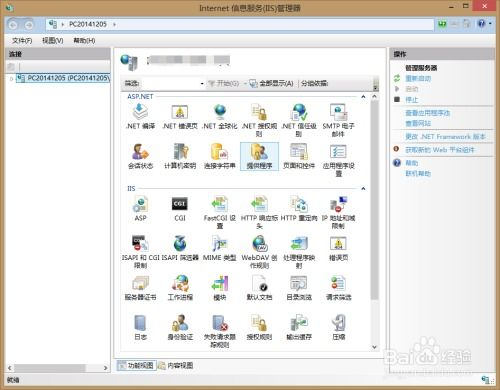Viewport: 500px width, 390px height.
Task: Open the 帮助(H) menu
Action: point(84,41)
